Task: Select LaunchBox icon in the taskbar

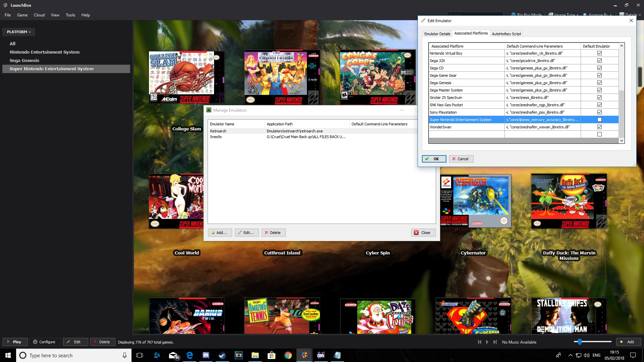Action: (x=305, y=355)
